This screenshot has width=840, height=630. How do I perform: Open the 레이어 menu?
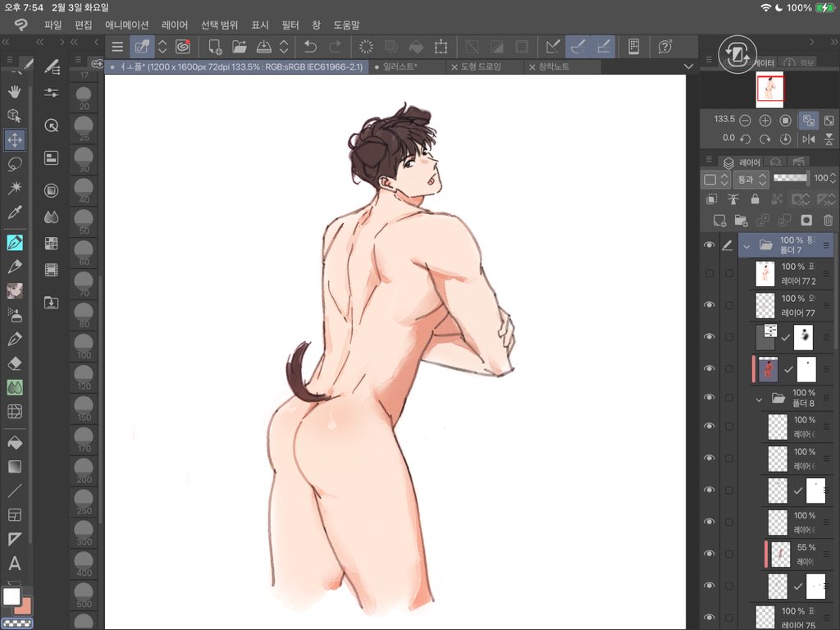(175, 25)
